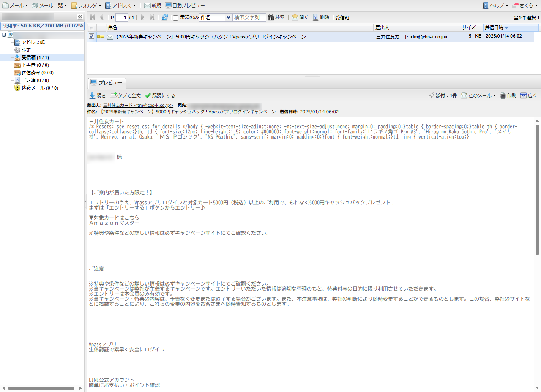Screen dimensions: 541x392
Task: Click the 受信箱 label in list toolbar
Action: coord(342,18)
